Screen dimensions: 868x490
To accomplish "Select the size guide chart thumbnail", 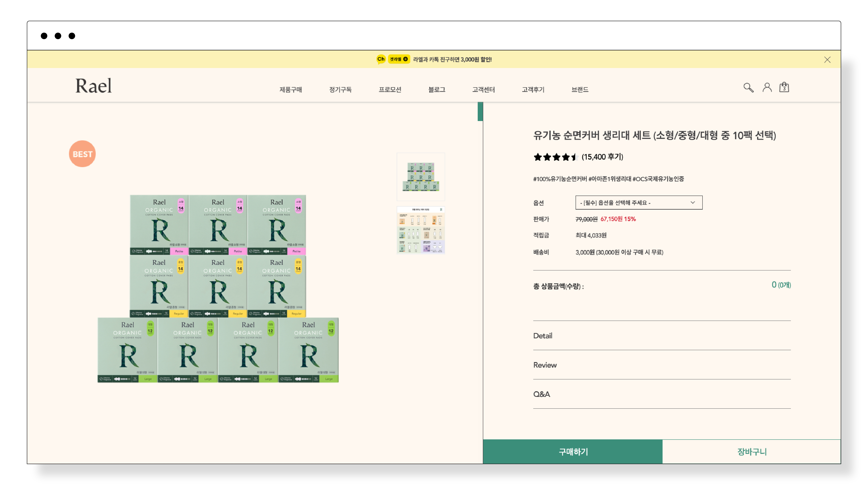I will tap(421, 230).
